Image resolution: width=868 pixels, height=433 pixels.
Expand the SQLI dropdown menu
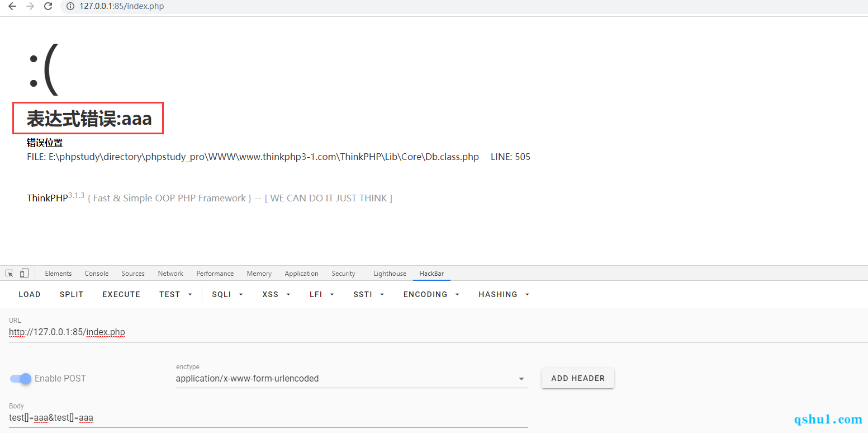pos(227,294)
